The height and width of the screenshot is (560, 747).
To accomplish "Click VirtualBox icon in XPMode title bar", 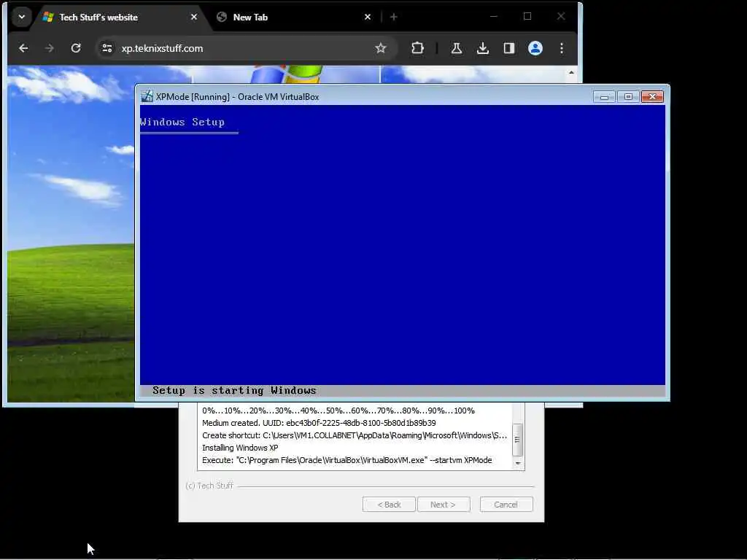I will tap(147, 96).
